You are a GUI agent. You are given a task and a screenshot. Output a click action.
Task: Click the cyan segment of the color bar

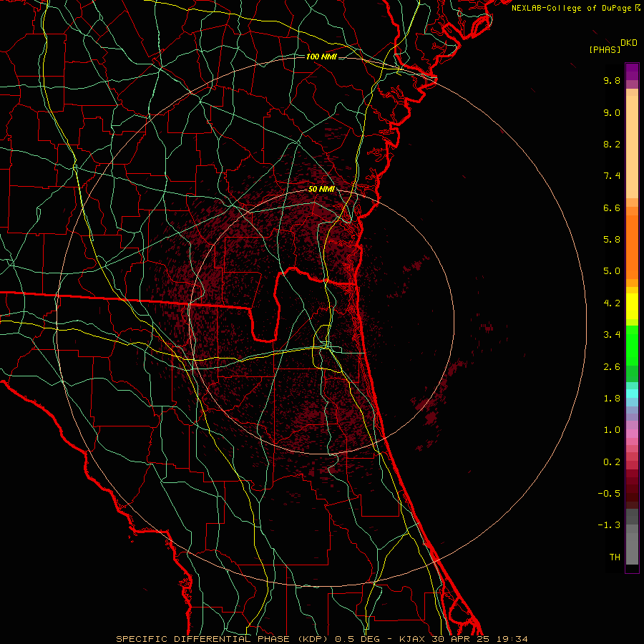pyautogui.click(x=632, y=393)
